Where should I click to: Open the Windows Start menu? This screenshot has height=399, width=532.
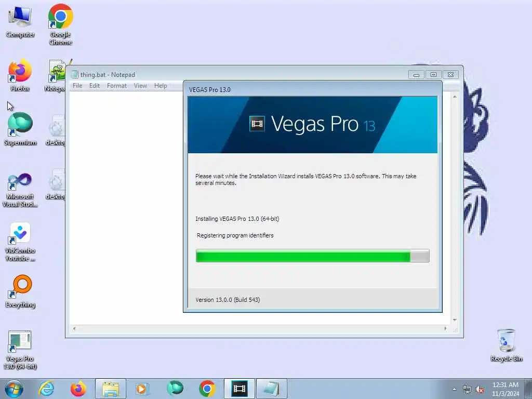(x=14, y=389)
